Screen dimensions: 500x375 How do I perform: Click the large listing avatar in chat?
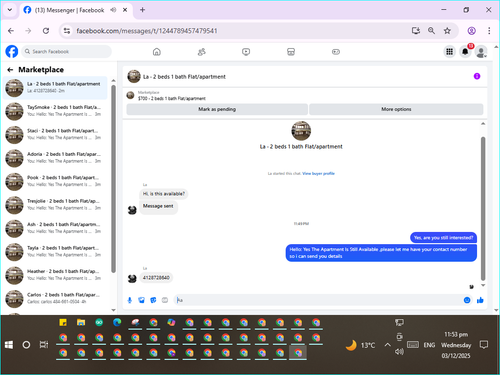[x=301, y=131]
